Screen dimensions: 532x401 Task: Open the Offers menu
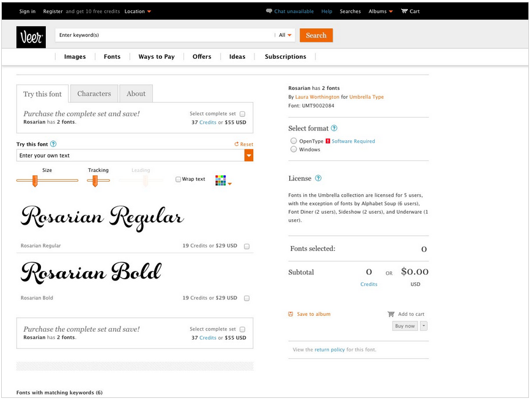pyautogui.click(x=202, y=57)
